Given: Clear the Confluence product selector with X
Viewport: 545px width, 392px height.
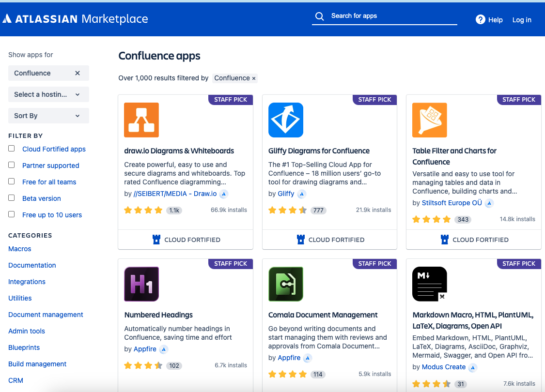Looking at the screenshot, I should pos(78,73).
